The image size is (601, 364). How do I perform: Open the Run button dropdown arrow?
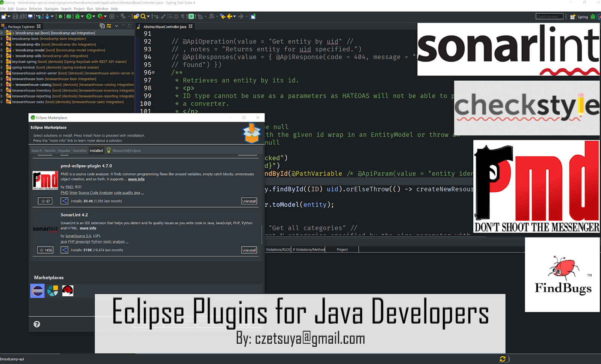tap(94, 17)
